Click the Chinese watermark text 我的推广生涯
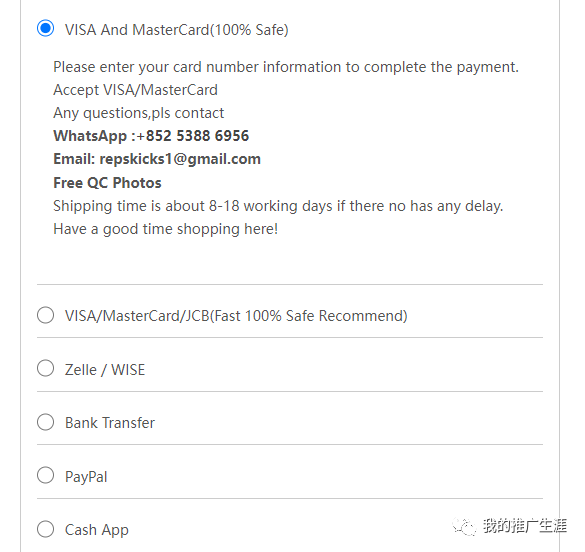The width and height of the screenshot is (585, 552). [525, 526]
